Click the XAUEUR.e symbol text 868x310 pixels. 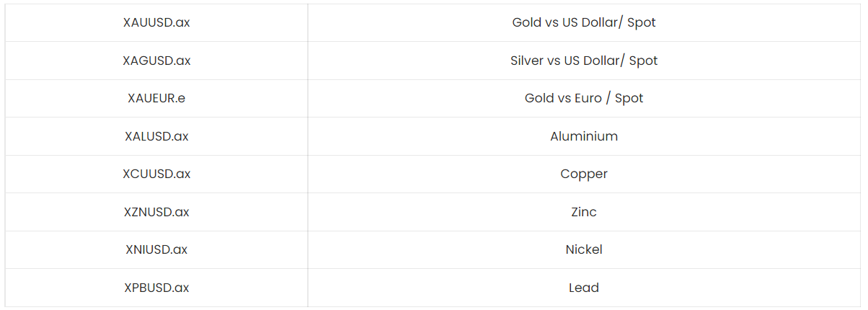156,98
